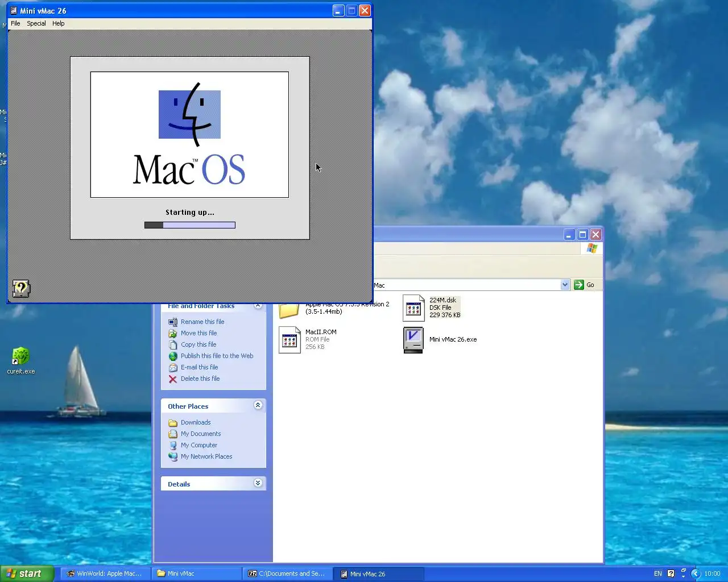Image resolution: width=728 pixels, height=582 pixels.
Task: Click the Windows flag logo in Explorer
Action: pyautogui.click(x=592, y=248)
